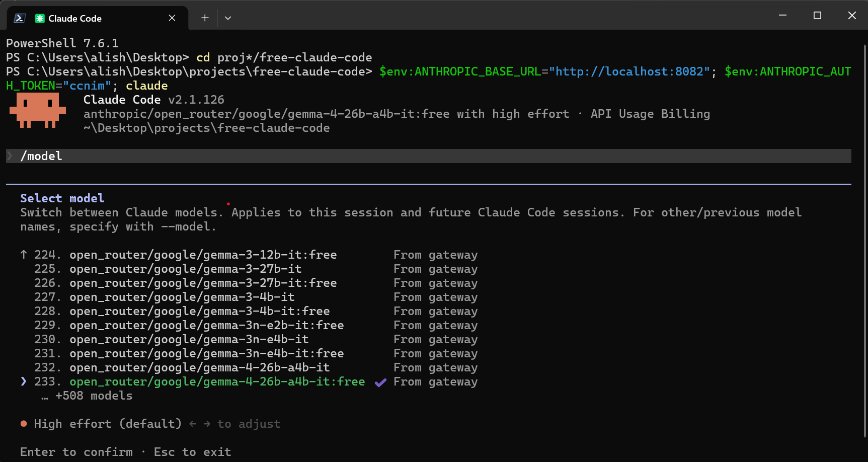Click right arrow to raise effort level

[x=207, y=424]
